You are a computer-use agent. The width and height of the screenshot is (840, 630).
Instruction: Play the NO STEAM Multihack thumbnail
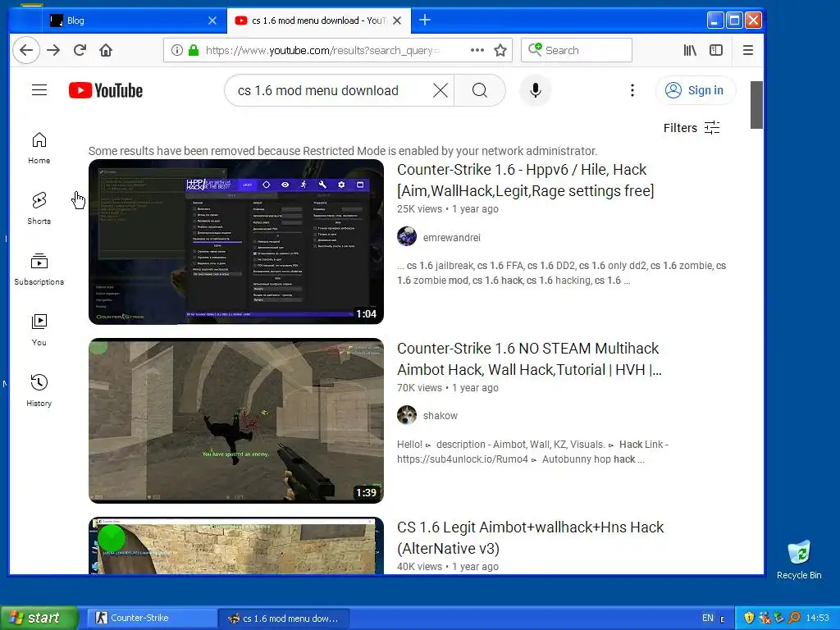point(236,421)
